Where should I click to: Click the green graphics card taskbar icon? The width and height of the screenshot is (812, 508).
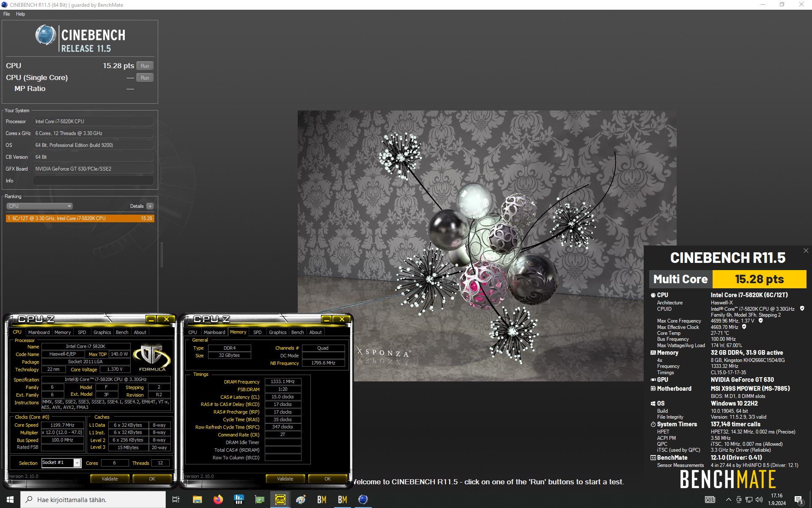pyautogui.click(x=259, y=500)
